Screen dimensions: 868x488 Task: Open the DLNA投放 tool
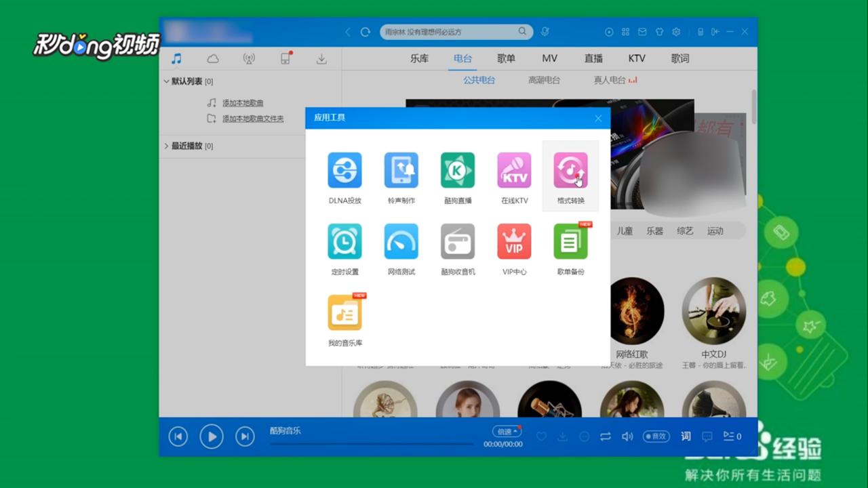(x=344, y=178)
